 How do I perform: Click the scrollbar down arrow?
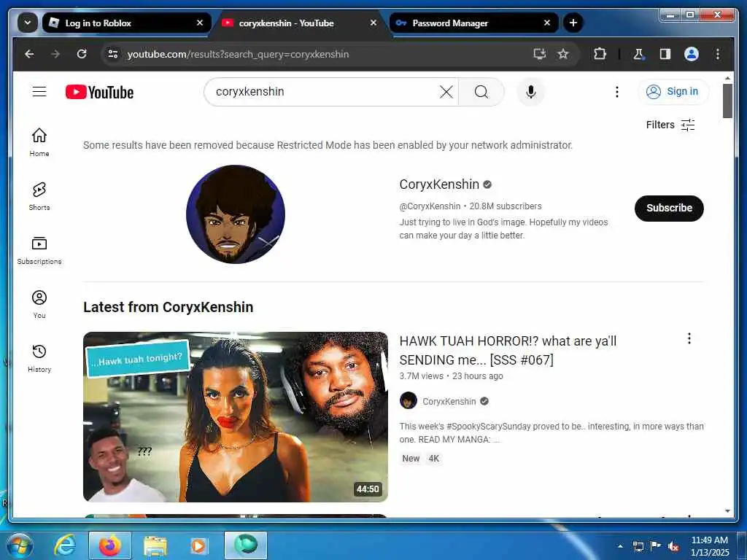[727, 511]
